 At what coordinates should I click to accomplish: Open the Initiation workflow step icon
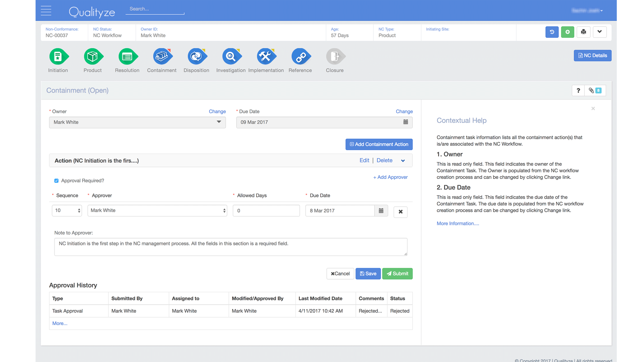pyautogui.click(x=58, y=56)
